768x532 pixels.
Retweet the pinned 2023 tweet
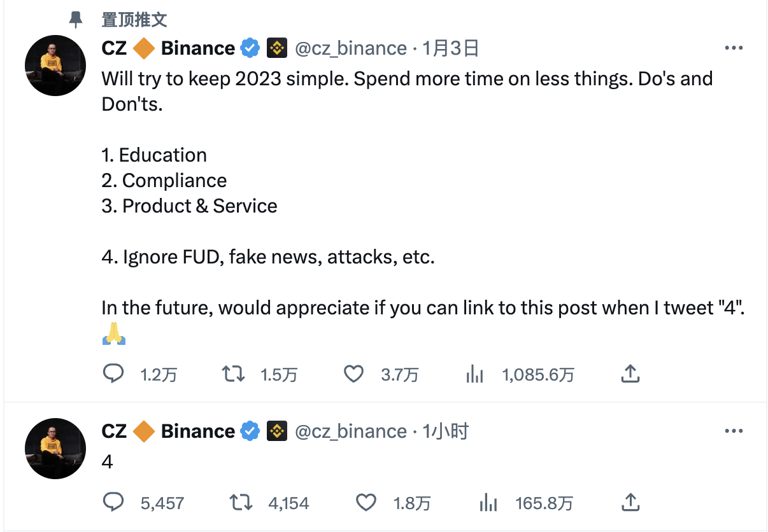pos(234,374)
